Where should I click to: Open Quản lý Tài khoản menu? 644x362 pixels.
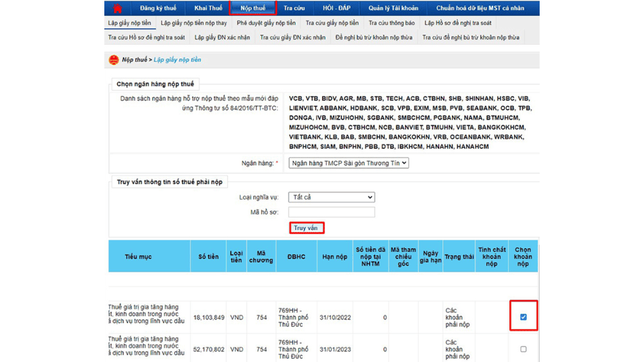tap(393, 8)
